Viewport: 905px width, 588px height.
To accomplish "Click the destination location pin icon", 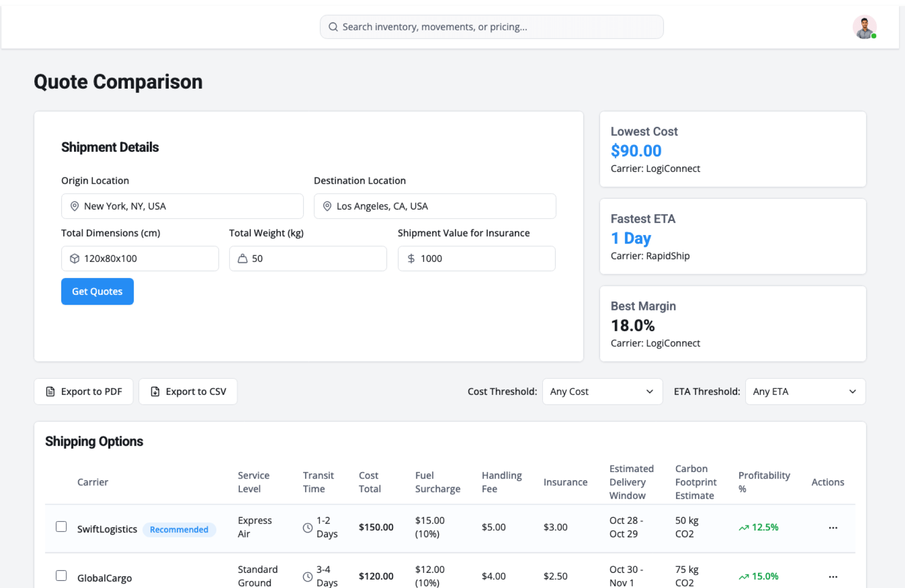I will click(327, 206).
